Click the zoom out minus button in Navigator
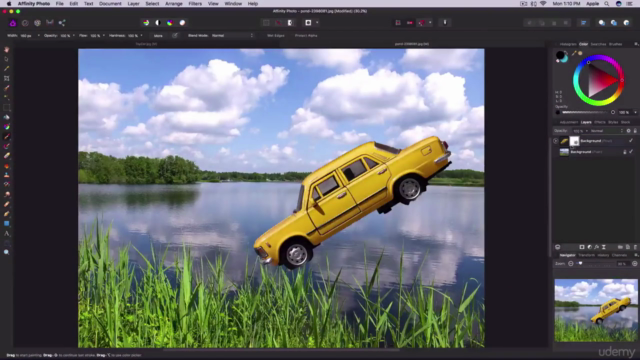The image size is (640, 360). [571, 264]
